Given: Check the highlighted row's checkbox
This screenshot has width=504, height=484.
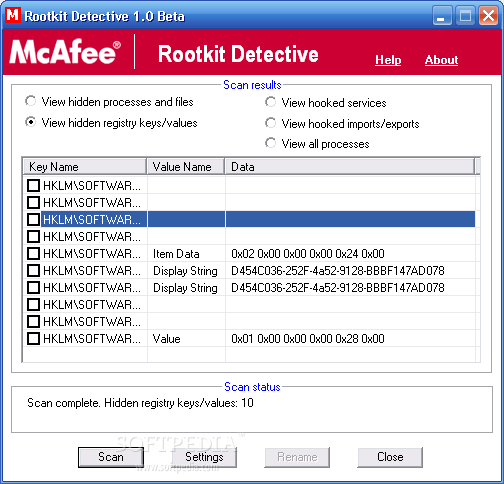Looking at the screenshot, I should (x=33, y=219).
